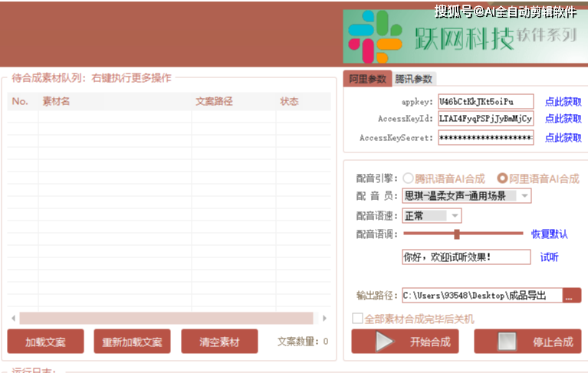Click the AccessKeySecret password field
This screenshot has width=588, height=373.
click(485, 137)
